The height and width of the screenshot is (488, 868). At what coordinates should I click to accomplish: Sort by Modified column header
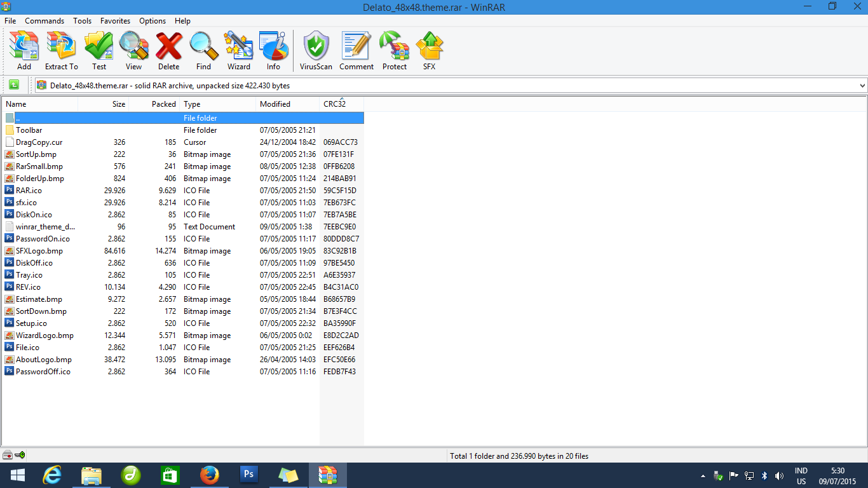288,104
